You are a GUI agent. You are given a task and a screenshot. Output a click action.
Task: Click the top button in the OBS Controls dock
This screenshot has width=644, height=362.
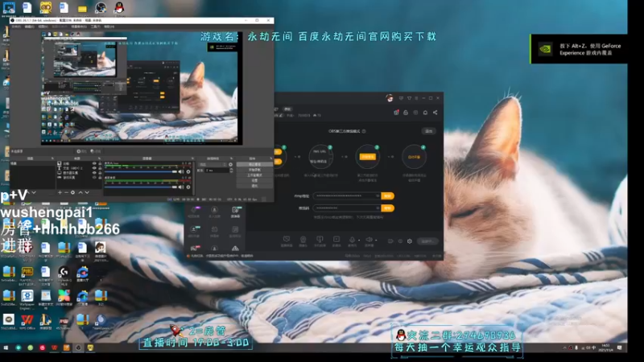click(254, 165)
